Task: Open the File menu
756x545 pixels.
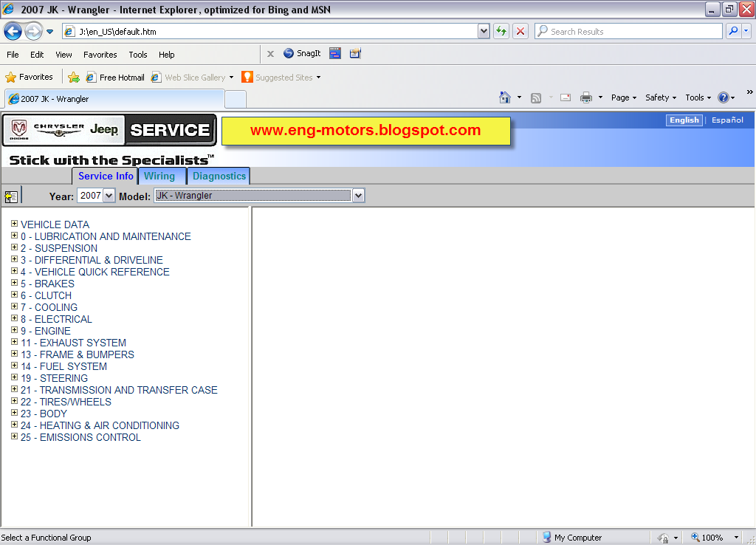Action: point(13,55)
